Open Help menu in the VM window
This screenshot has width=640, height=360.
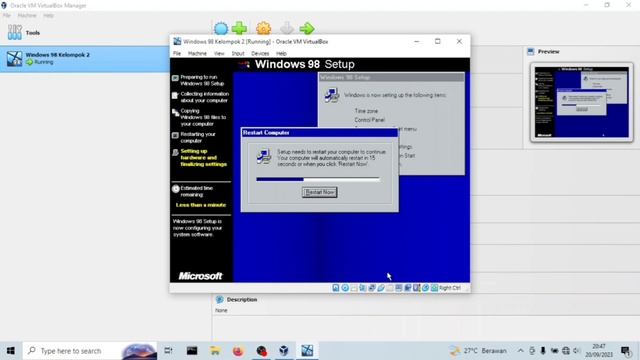coord(281,53)
